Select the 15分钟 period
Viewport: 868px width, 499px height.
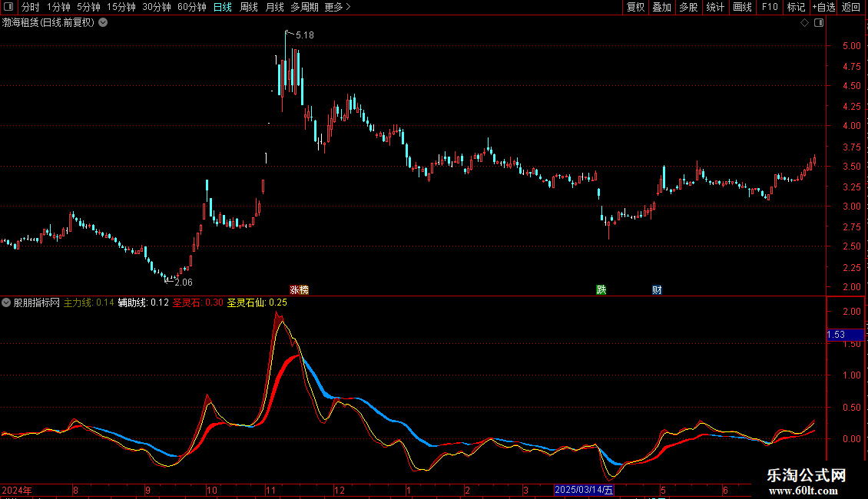(121, 7)
